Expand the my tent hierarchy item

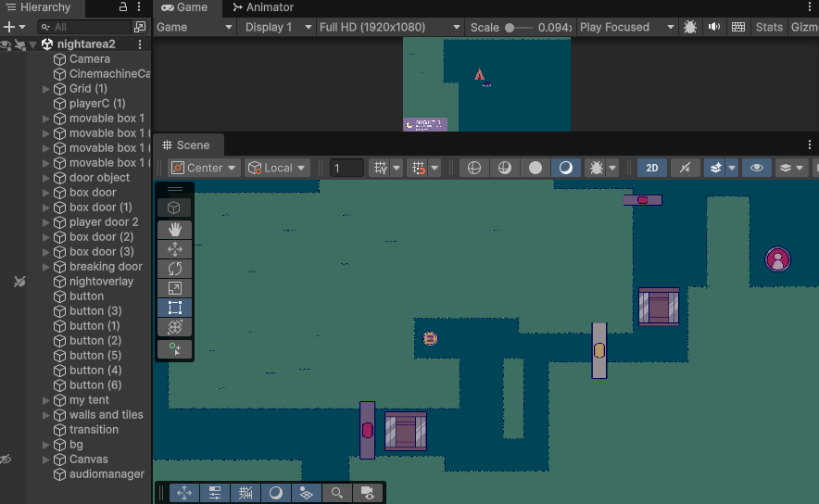46,400
